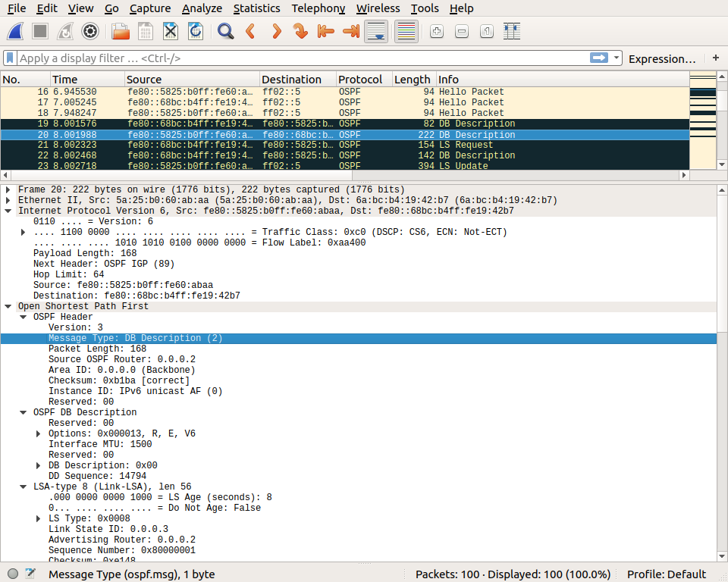Open the Wireless menu
The height and width of the screenshot is (582, 728).
[378, 8]
